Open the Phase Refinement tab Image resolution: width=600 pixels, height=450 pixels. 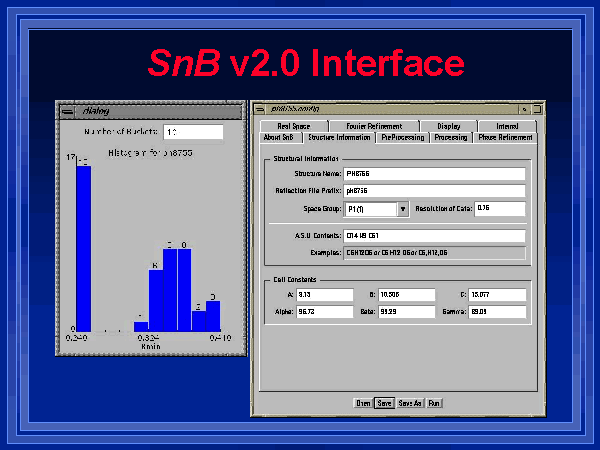(505, 138)
